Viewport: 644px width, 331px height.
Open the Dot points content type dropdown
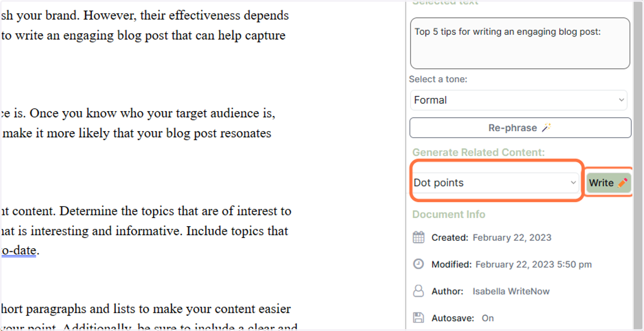(495, 183)
